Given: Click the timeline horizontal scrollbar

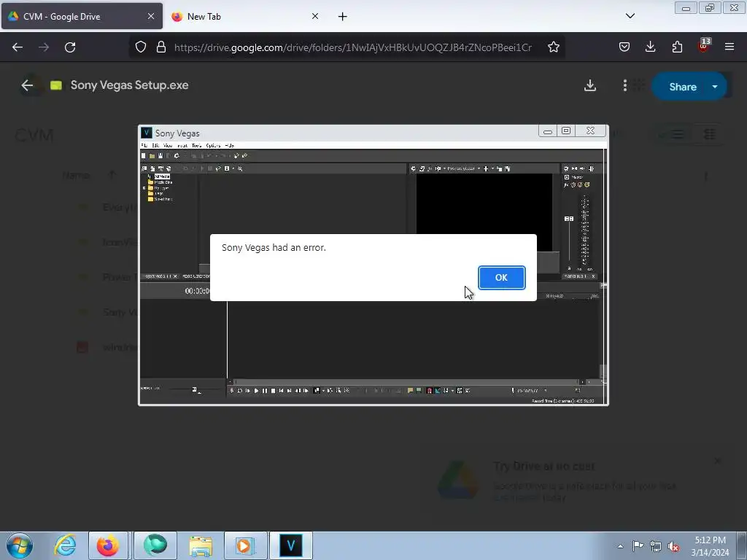Looking at the screenshot, I should (x=407, y=382).
